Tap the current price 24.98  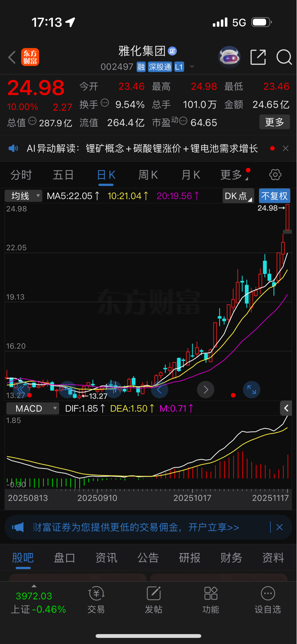36,88
